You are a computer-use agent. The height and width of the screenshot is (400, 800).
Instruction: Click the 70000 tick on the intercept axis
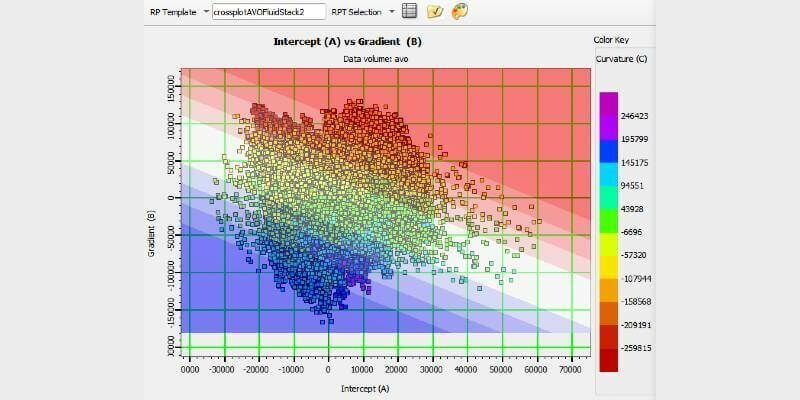click(x=572, y=368)
